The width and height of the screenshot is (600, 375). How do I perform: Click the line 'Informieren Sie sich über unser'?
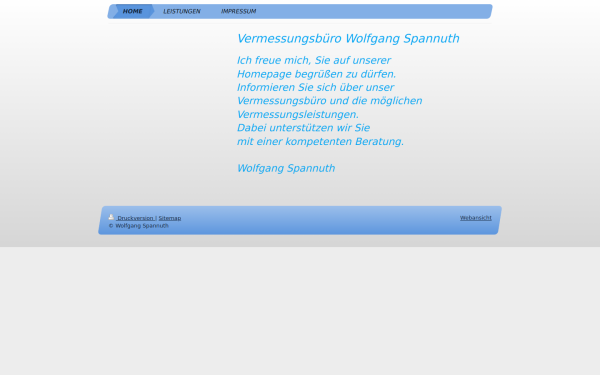[x=315, y=88]
